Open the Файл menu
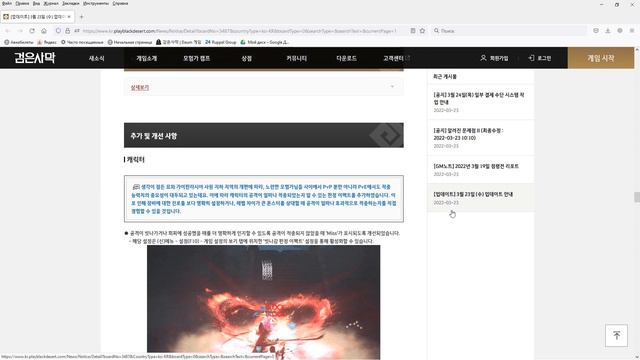 (7, 3)
